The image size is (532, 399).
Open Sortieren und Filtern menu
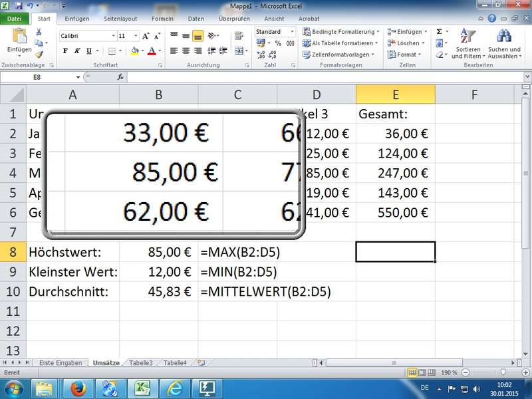point(468,43)
